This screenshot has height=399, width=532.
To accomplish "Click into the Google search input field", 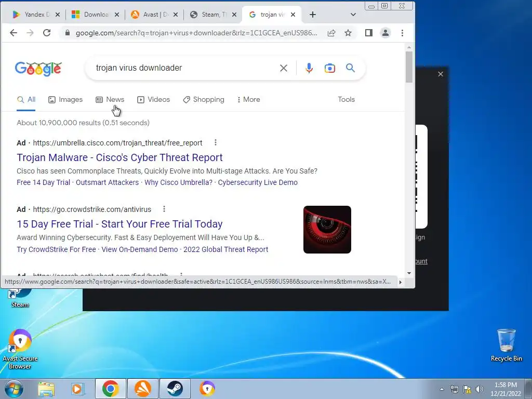I will point(183,68).
